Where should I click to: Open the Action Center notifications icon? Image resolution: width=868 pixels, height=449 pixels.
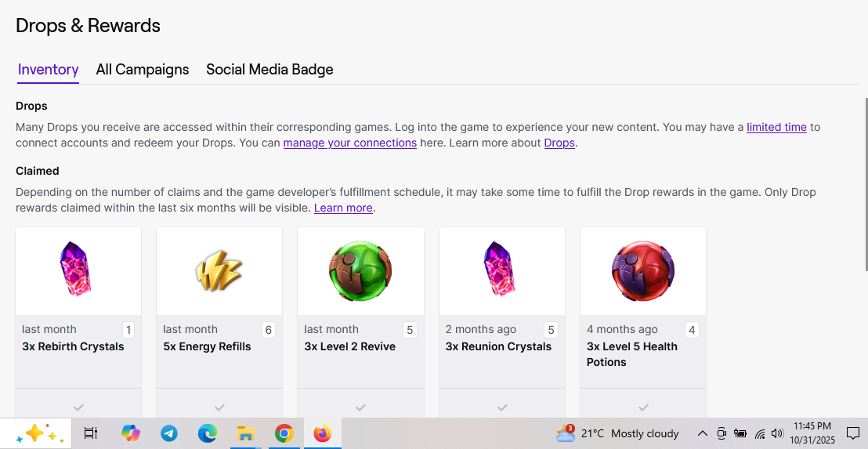(x=852, y=433)
